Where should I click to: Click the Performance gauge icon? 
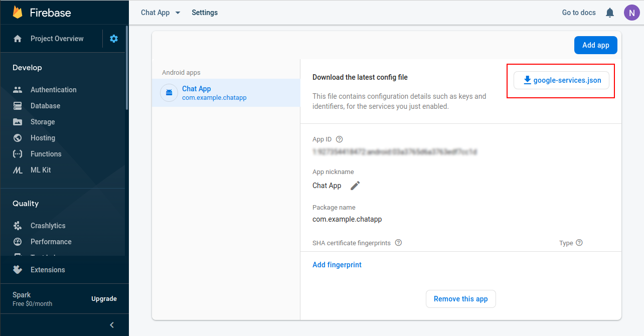point(18,242)
